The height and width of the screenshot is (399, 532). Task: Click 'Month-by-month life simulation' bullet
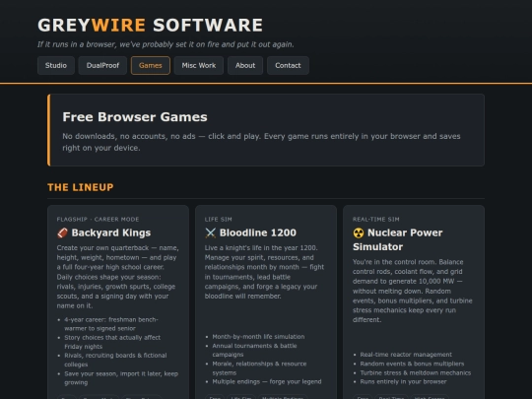258,337
